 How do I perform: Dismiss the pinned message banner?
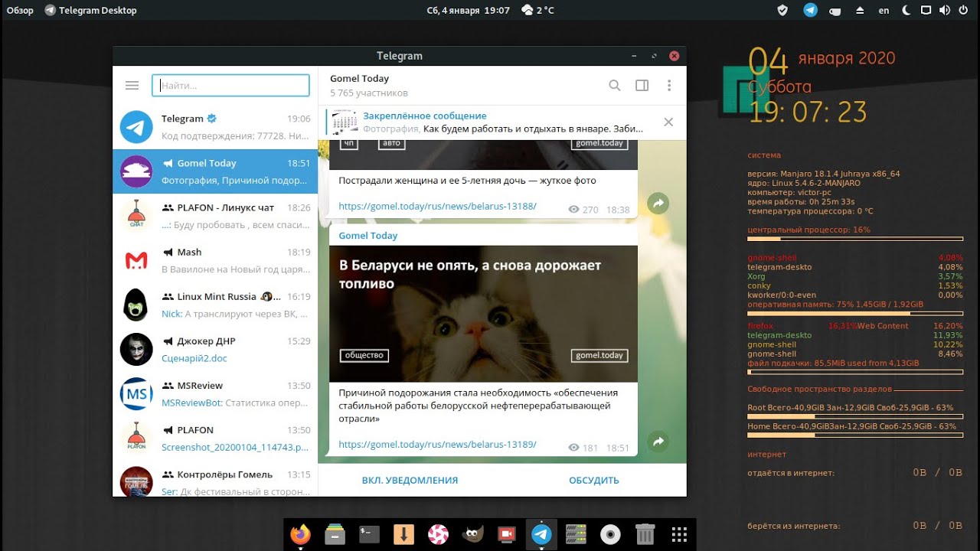coord(668,122)
